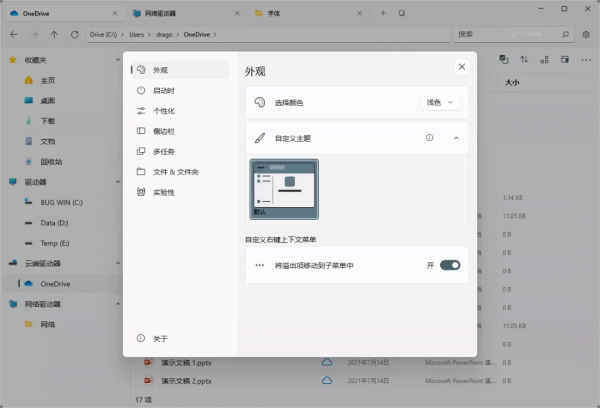This screenshot has width=600, height=408.
Task: Select the 外观 settings page
Action: click(180, 70)
